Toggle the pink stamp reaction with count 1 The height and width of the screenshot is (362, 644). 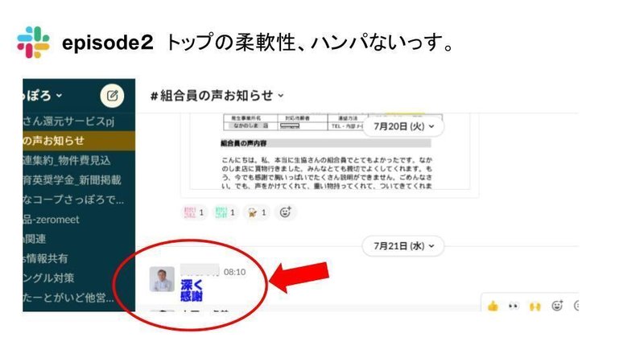tap(194, 212)
